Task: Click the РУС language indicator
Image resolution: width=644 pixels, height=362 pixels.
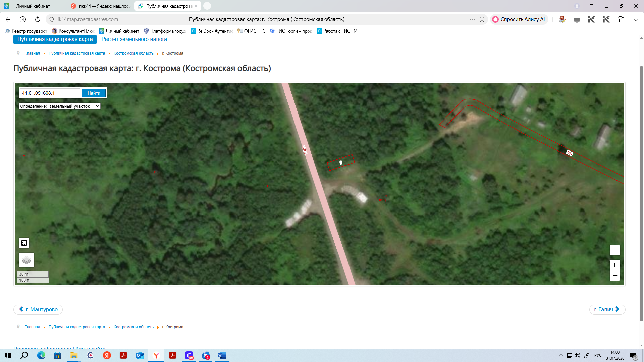Action: pyautogui.click(x=598, y=355)
